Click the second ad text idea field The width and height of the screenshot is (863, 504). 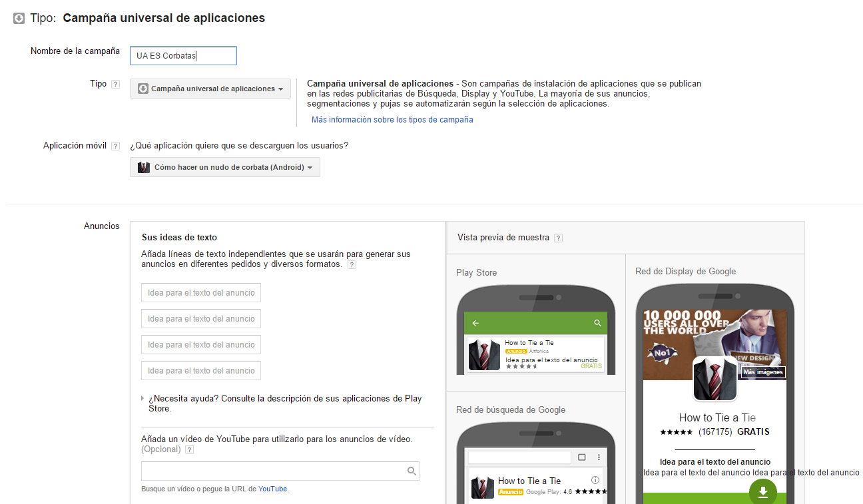[x=201, y=319]
